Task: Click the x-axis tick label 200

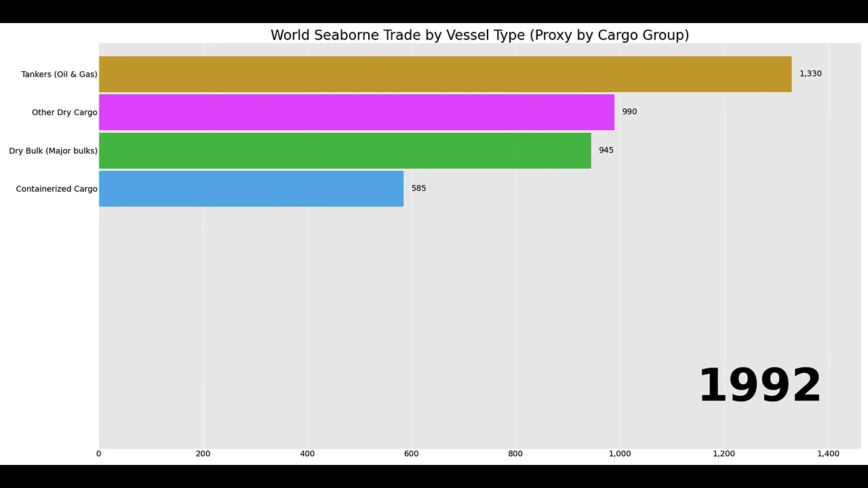Action: (203, 454)
